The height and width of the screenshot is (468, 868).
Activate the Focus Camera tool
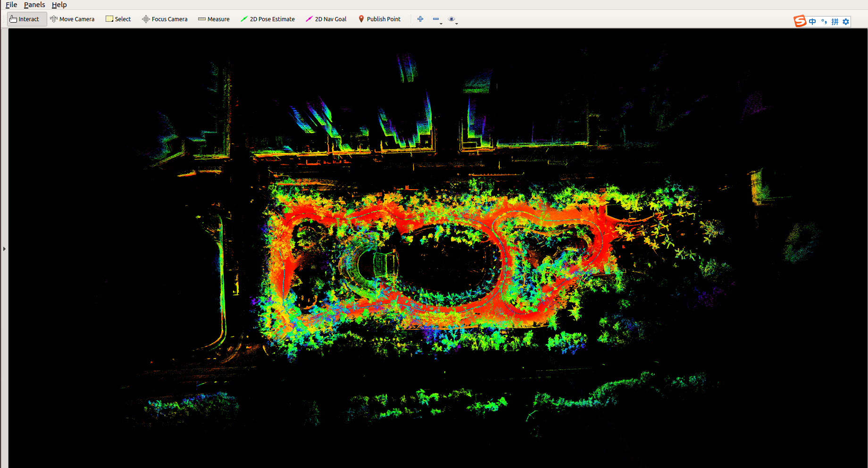coord(165,19)
